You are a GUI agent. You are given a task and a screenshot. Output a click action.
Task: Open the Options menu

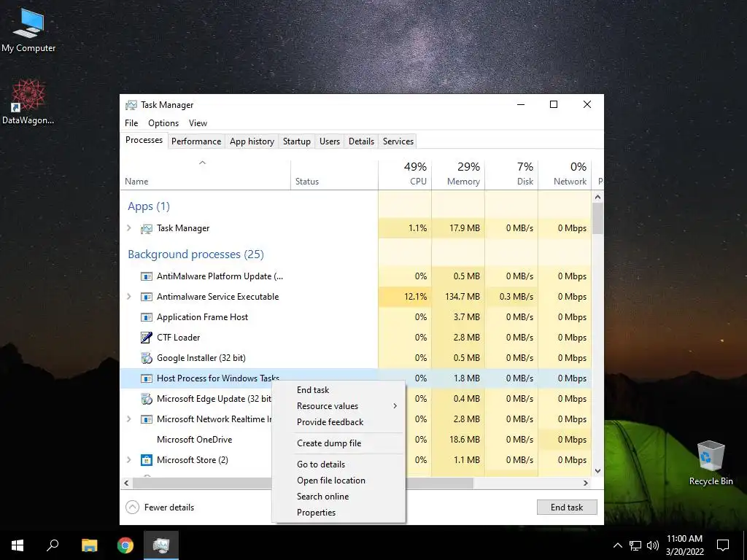pos(163,123)
